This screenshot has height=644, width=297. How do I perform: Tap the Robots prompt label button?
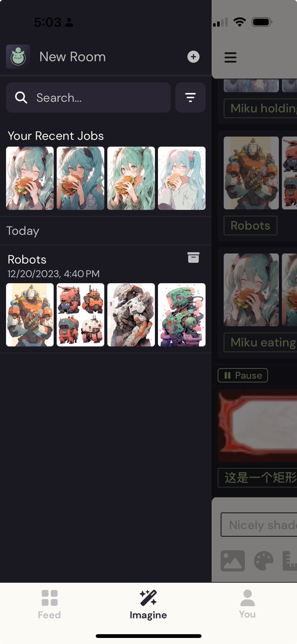coord(250,226)
